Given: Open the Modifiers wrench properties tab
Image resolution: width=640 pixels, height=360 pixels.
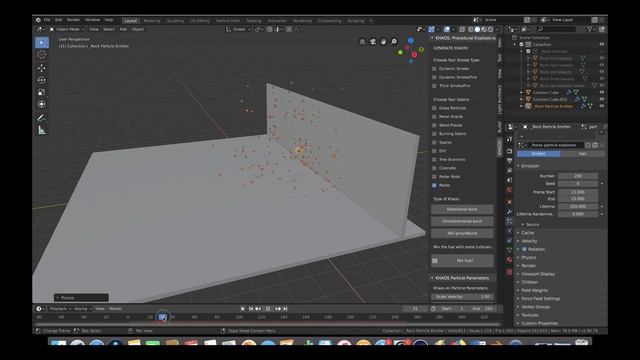Looking at the screenshot, I should [x=509, y=211].
